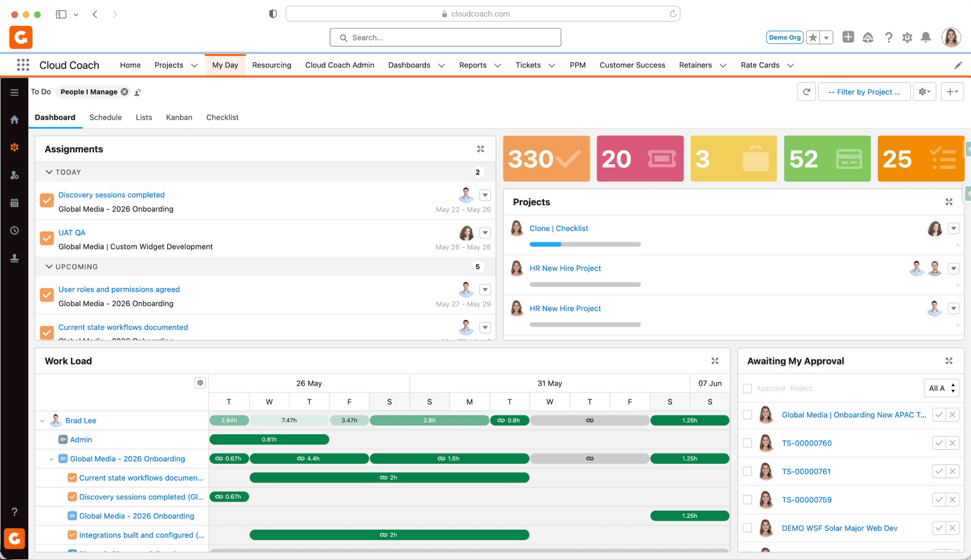
Task: Open the setup gear icon in header
Action: point(907,37)
